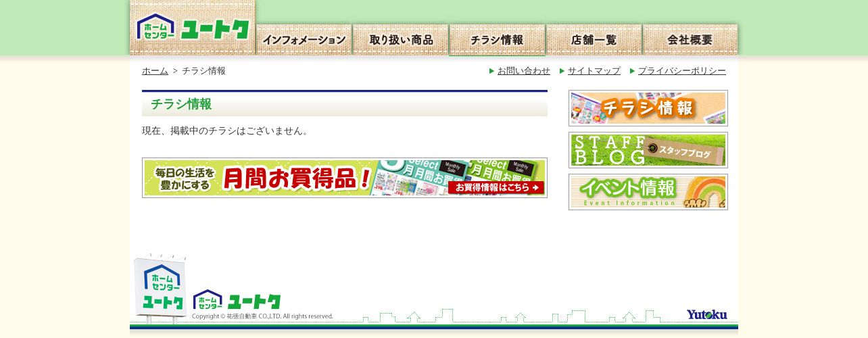The height and width of the screenshot is (338, 868).
Task: Click the red お買得情報はこちら button
Action: [496, 187]
